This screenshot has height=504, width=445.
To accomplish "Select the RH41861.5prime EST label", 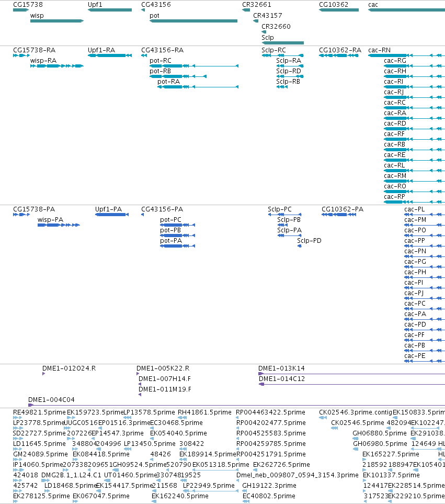I will 204,412.
